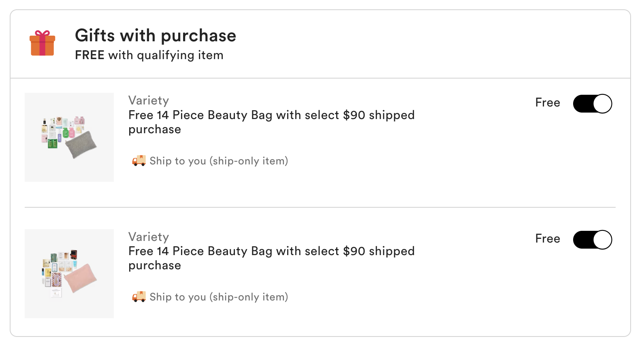Open the pink beauty bag product thumbnail
This screenshot has width=644, height=345.
click(69, 273)
